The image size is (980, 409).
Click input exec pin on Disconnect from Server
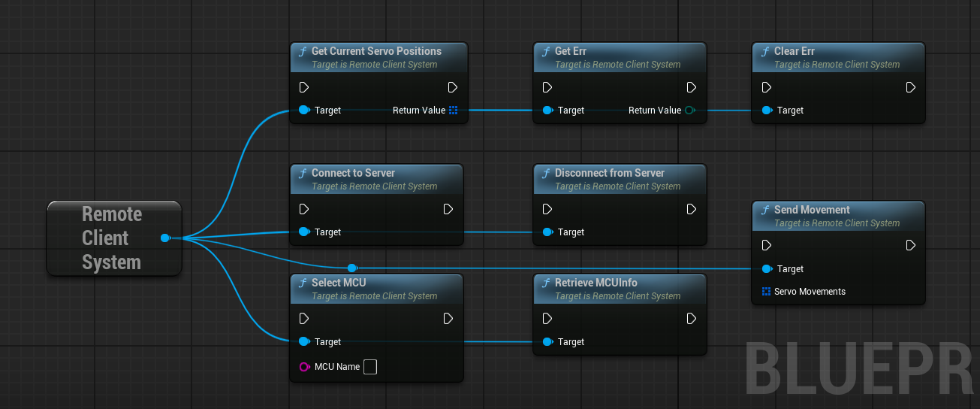coord(547,209)
